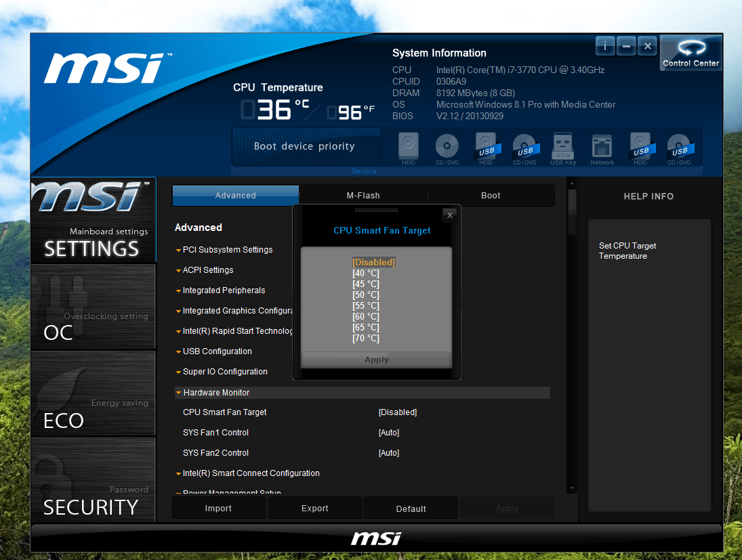This screenshot has width=742, height=560.
Task: Open SYS Fan2 Control [Auto] value
Action: [x=389, y=453]
